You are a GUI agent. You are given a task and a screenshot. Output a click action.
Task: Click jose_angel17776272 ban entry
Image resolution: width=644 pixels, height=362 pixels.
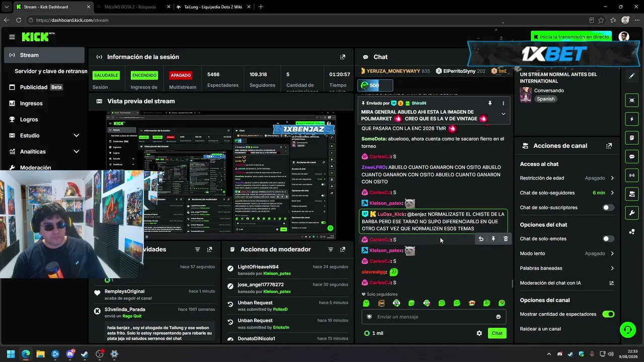pyautogui.click(x=287, y=288)
